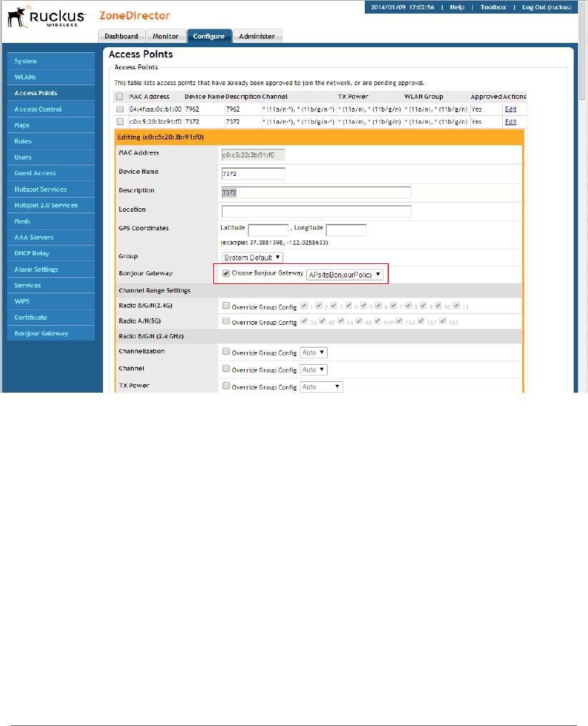Open Guest Access settings
Viewport: 588px width, 726px height.
(51, 173)
